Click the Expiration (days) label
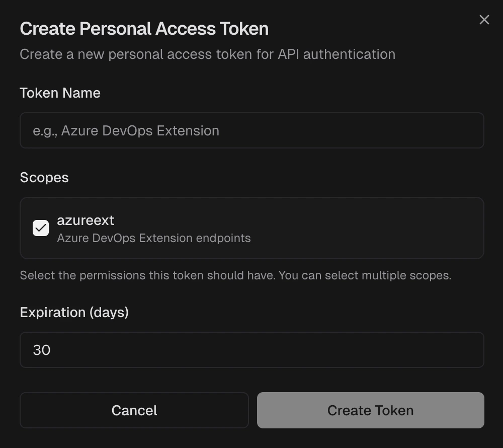The width and height of the screenshot is (503, 448). pyautogui.click(x=74, y=312)
